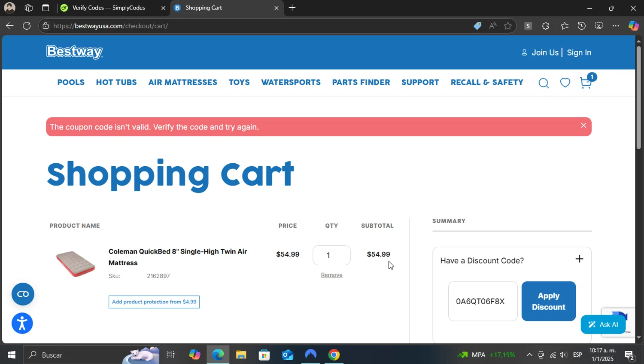Open the accessibility options button
644x364 pixels.
22,323
